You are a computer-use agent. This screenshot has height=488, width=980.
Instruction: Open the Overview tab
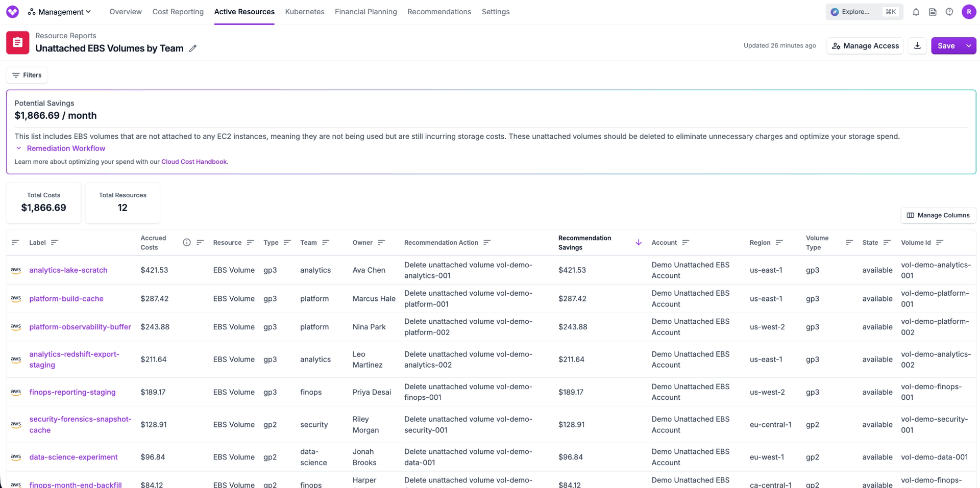click(x=126, y=12)
